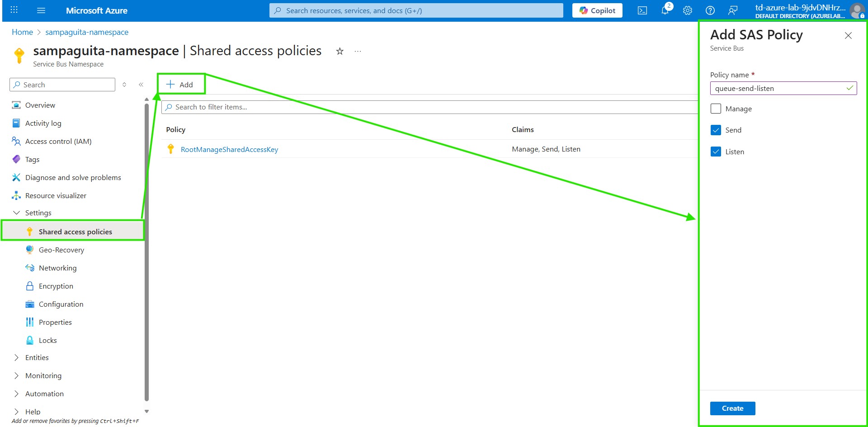The width and height of the screenshot is (868, 427).
Task: Open the notifications bell icon
Action: (665, 10)
